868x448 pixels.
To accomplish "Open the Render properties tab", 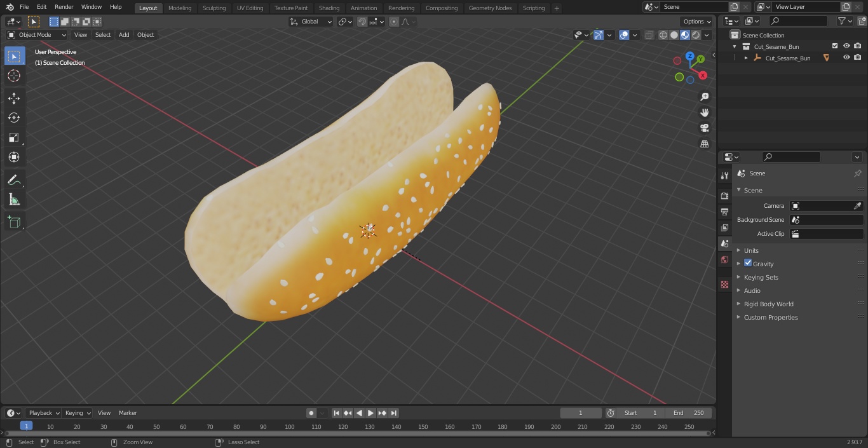I will click(x=724, y=196).
